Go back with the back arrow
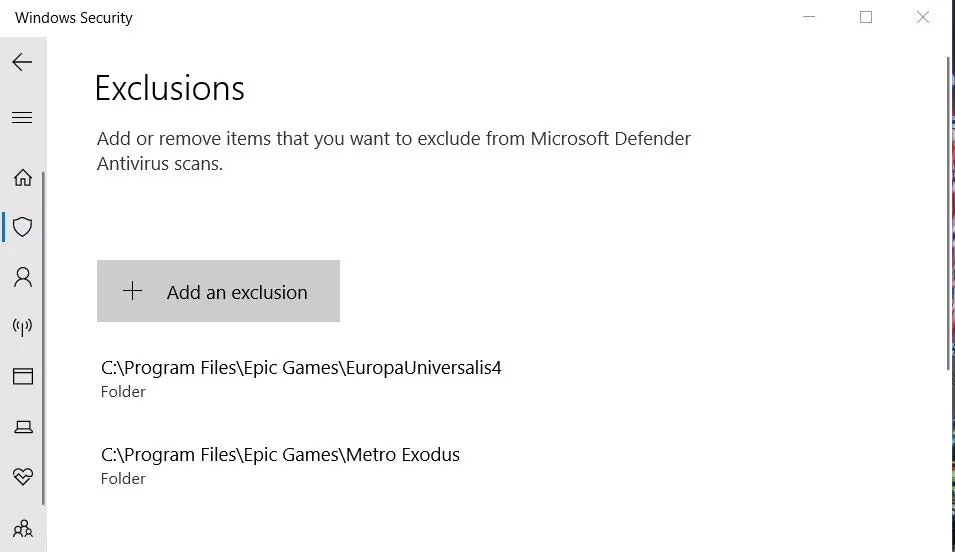Image resolution: width=955 pixels, height=552 pixels. (x=22, y=62)
